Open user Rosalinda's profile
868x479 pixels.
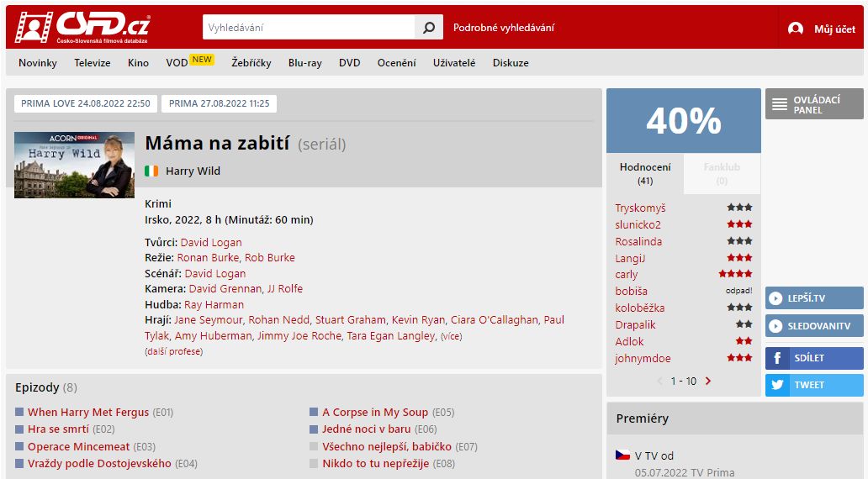coord(638,241)
